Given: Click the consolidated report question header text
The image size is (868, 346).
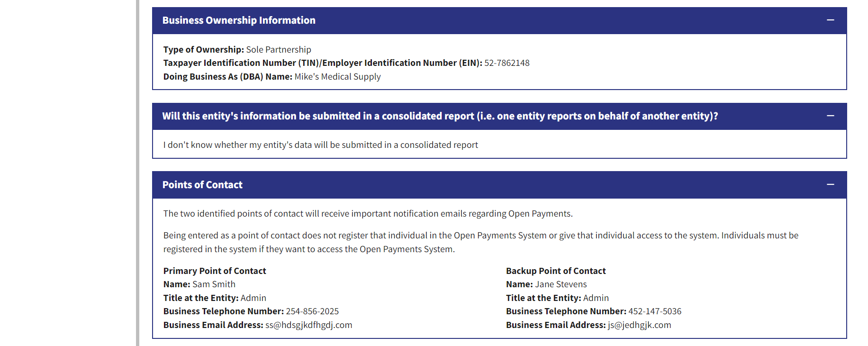Looking at the screenshot, I should coord(440,116).
